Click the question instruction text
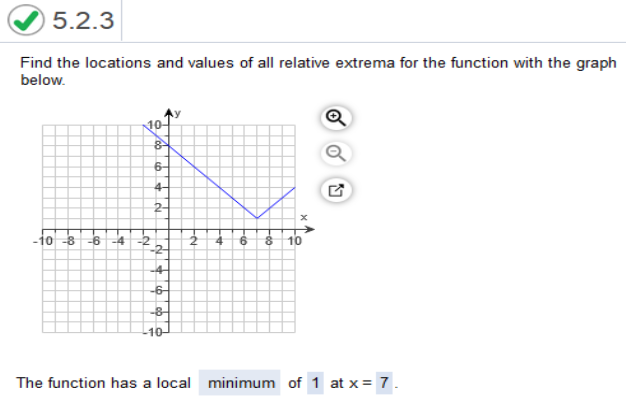This screenshot has width=627, height=404. pyautogui.click(x=318, y=71)
